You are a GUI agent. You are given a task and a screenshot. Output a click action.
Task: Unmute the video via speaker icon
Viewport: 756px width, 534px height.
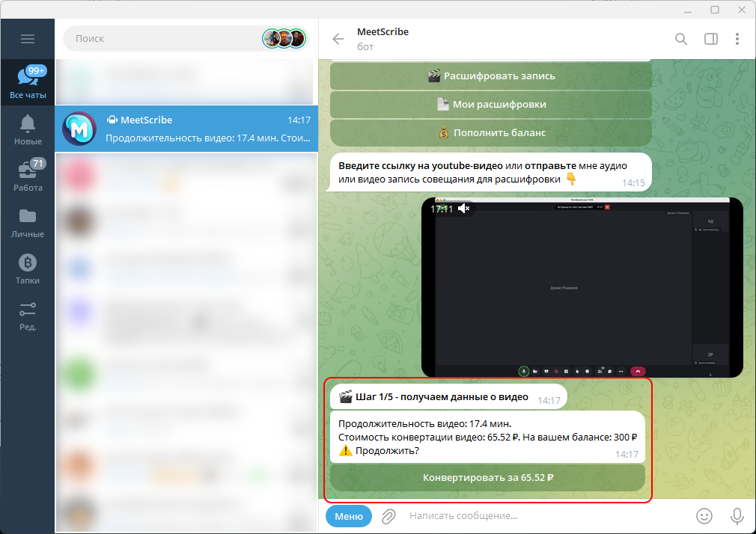click(463, 209)
